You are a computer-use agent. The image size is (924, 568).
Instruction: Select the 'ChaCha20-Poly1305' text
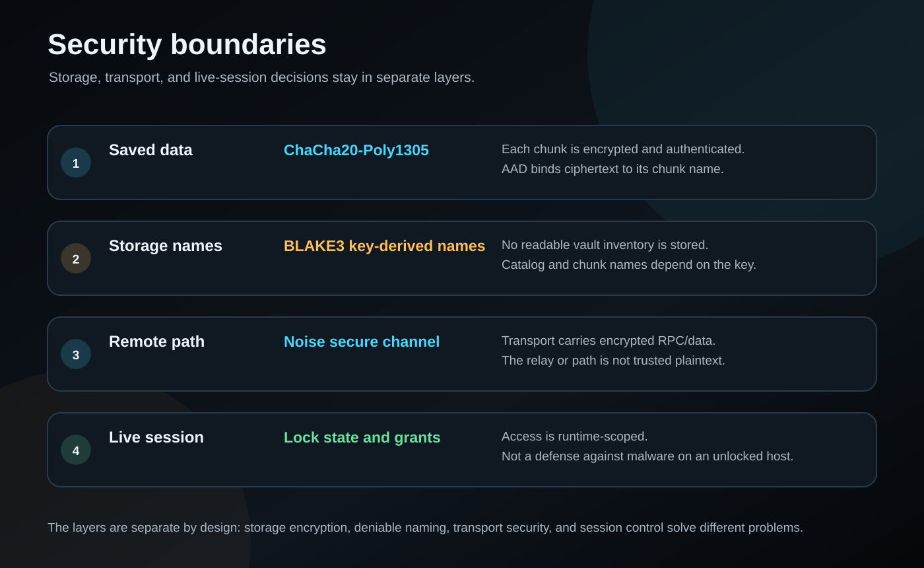pos(356,151)
